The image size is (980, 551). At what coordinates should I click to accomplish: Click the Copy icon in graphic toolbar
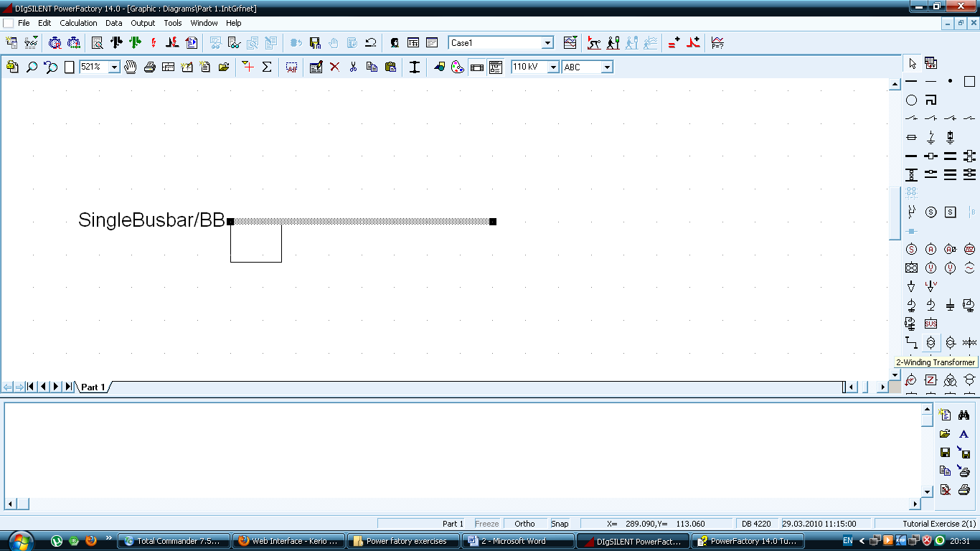point(372,67)
